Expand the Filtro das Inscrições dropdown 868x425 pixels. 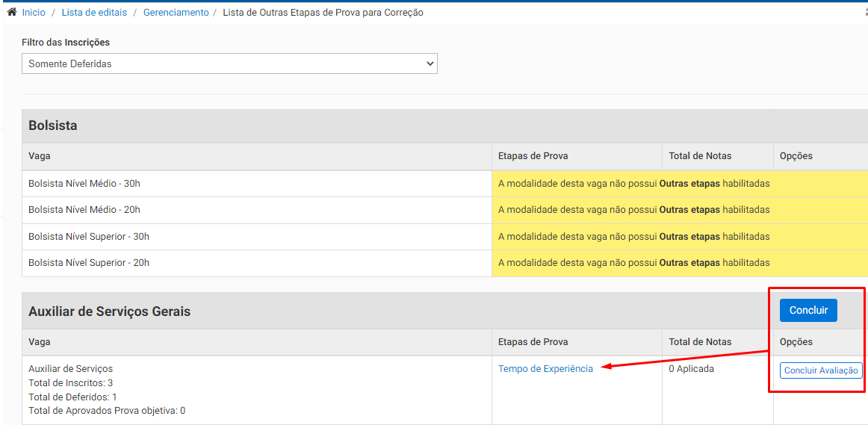(x=229, y=64)
